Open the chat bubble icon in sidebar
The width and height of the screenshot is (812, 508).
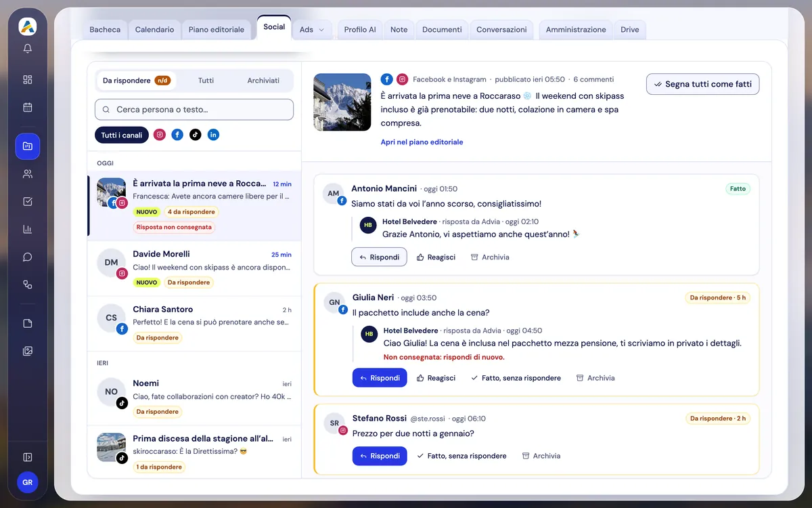point(28,257)
